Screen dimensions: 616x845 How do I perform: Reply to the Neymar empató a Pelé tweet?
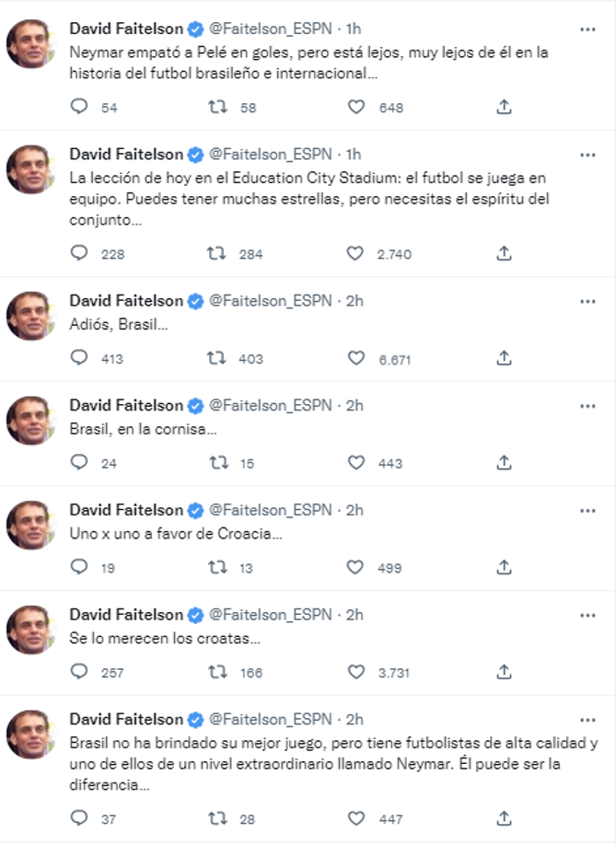[x=80, y=107]
